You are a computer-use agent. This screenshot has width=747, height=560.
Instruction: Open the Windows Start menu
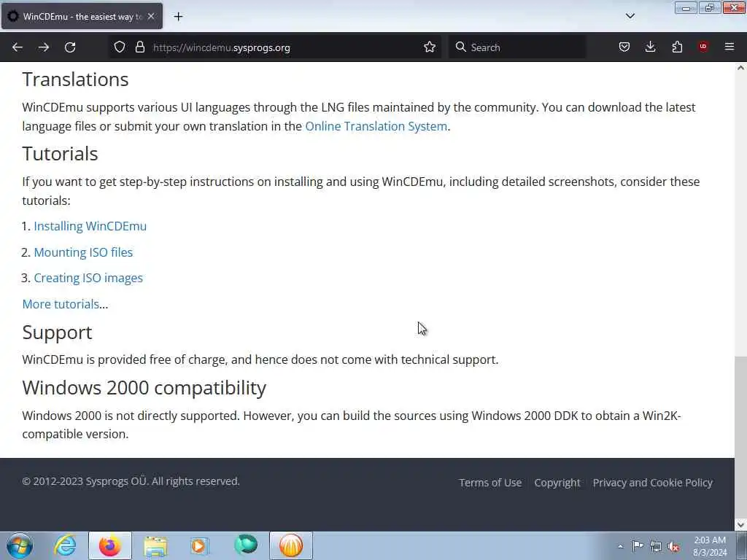tap(20, 545)
